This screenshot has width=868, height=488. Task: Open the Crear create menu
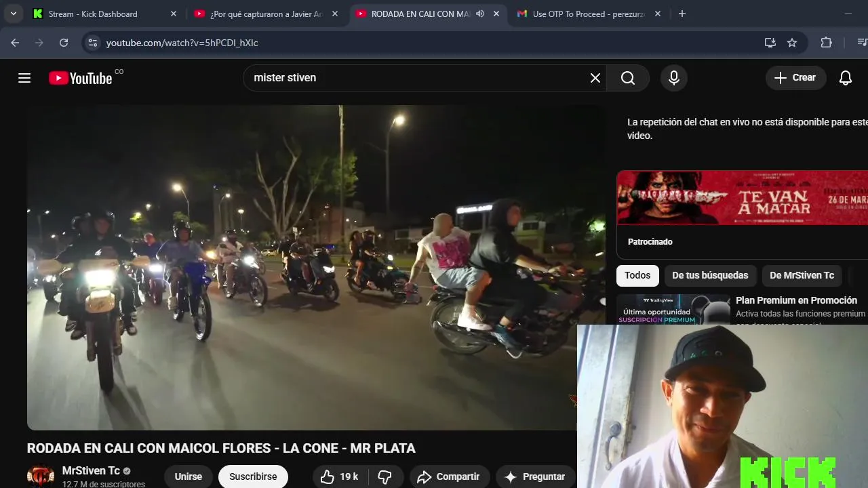(795, 78)
